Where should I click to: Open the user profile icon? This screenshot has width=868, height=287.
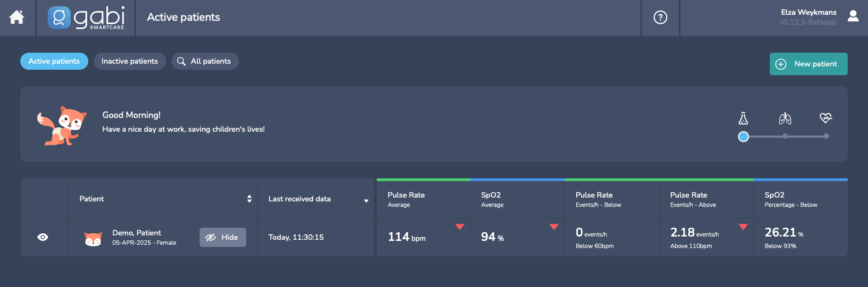click(853, 16)
